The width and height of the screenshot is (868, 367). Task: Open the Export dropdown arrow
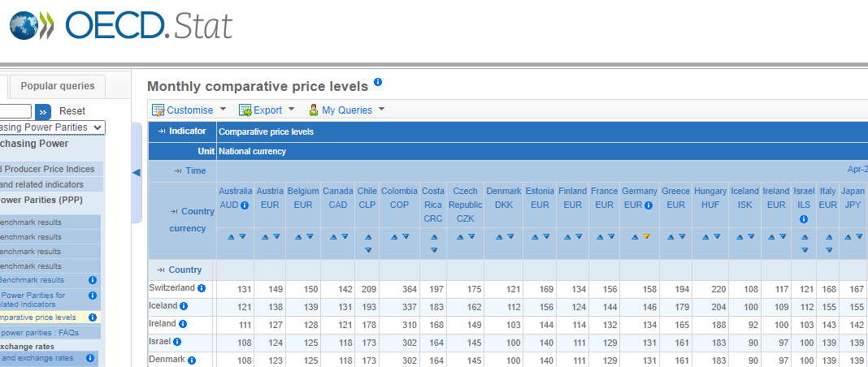click(x=291, y=110)
